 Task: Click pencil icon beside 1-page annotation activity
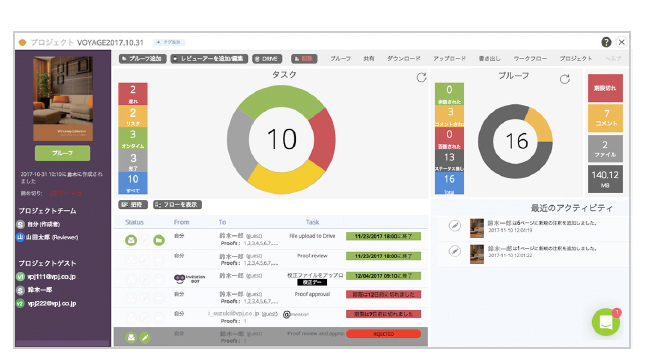tap(454, 251)
